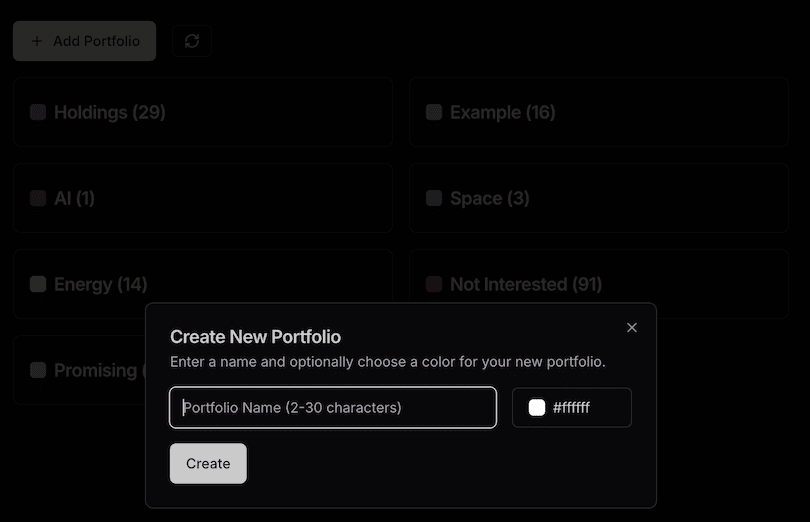
Task: Open the white color swatch picker
Action: click(537, 407)
